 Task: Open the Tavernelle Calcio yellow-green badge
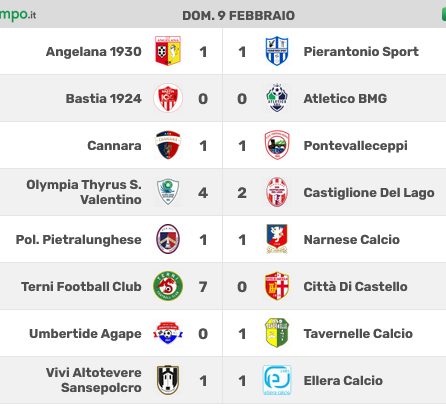click(x=277, y=333)
